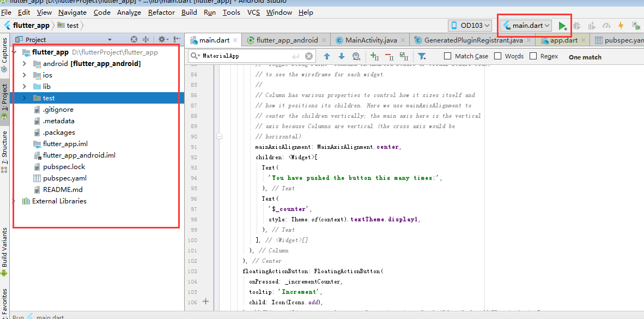Select .gitignore file in project tree
644x319 pixels.
[58, 110]
